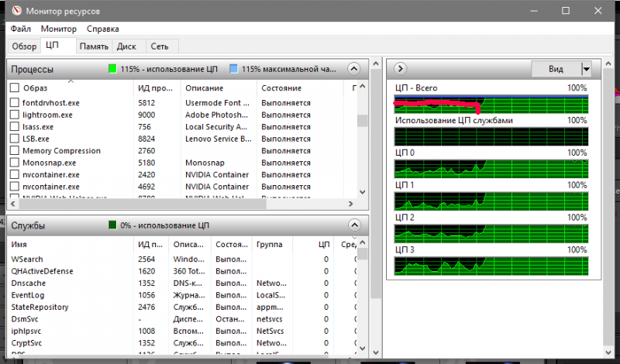Toggle the select-all Образ header checkbox
620x364 pixels.
tap(15, 88)
